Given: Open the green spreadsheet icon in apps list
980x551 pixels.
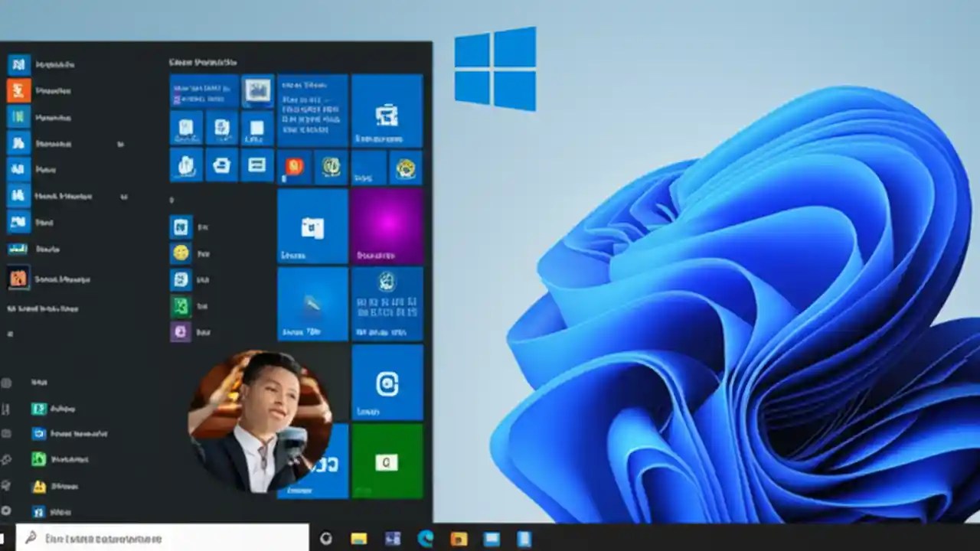Looking at the screenshot, I should pos(181,308).
